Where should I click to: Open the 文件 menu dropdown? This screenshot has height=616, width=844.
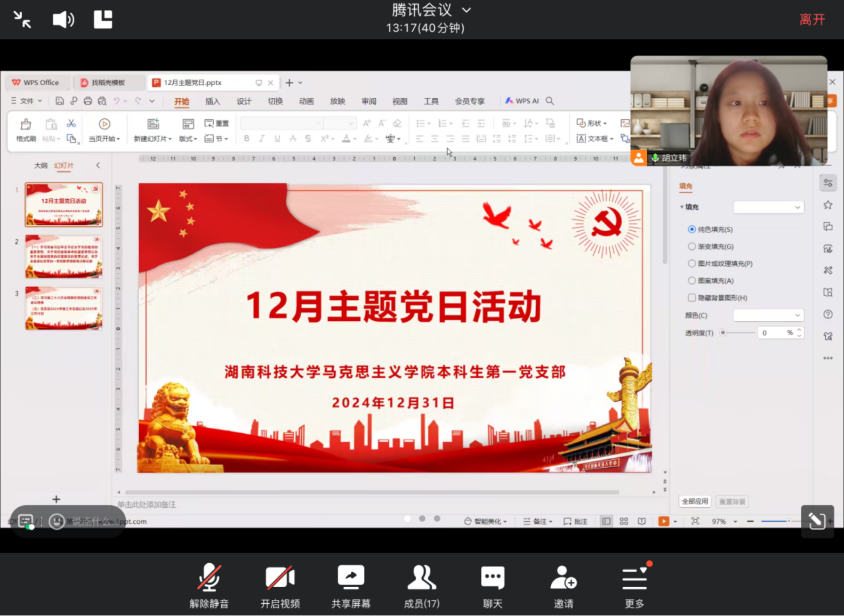coord(27,101)
